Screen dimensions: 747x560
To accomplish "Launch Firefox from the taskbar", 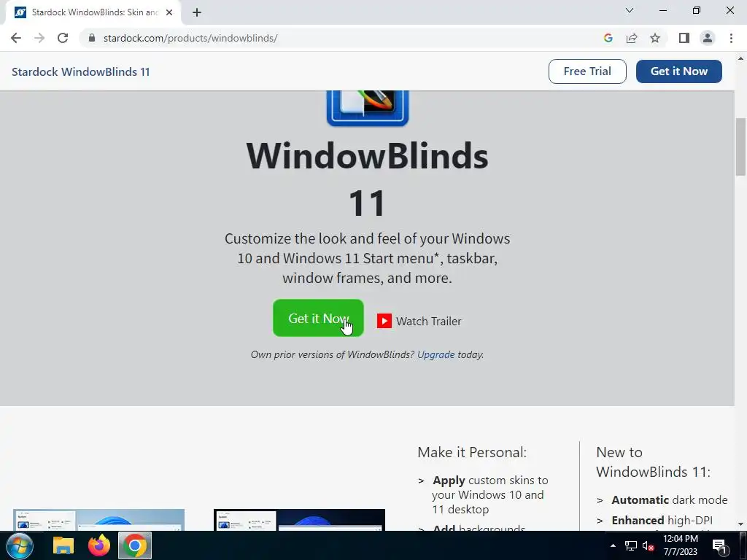I will click(x=99, y=545).
